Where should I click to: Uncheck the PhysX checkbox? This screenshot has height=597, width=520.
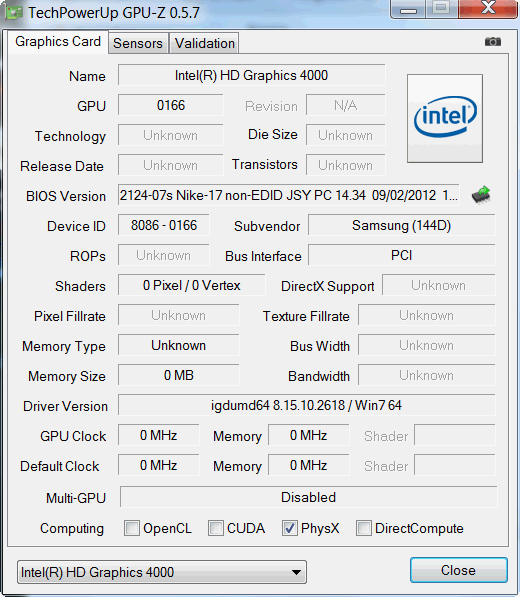(290, 528)
